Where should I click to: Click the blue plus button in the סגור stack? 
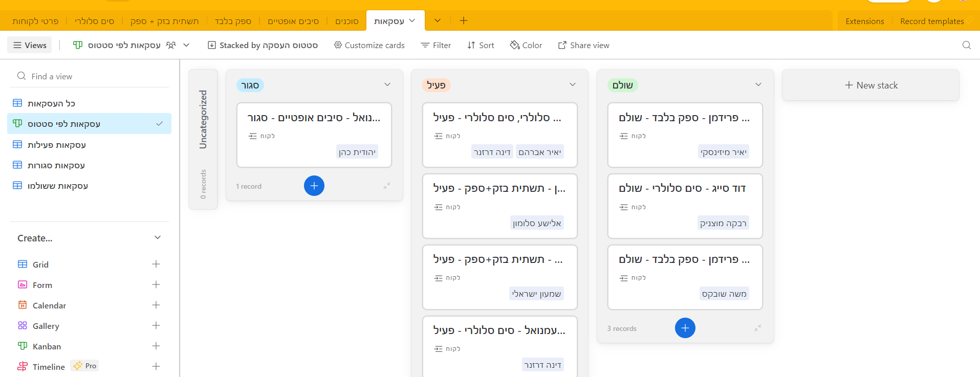(314, 186)
